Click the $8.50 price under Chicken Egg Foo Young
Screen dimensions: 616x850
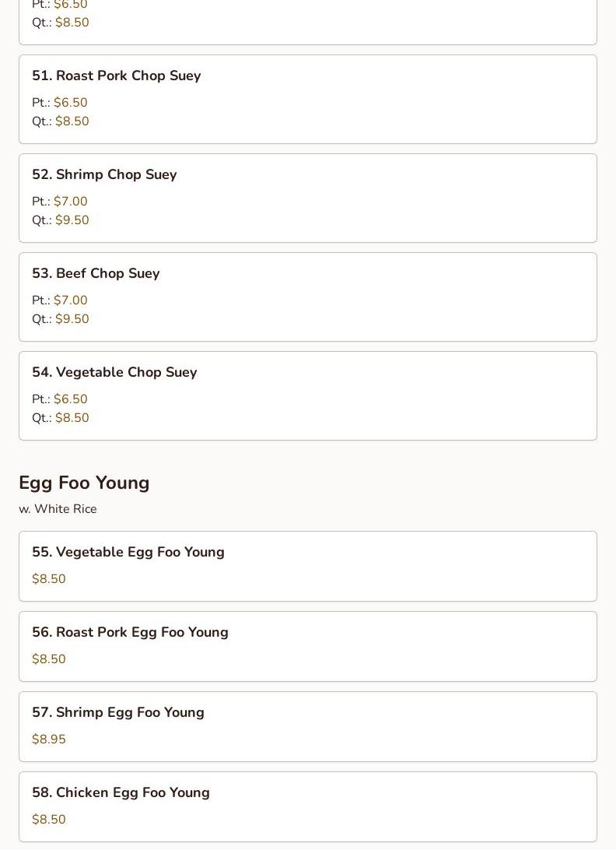coord(49,820)
